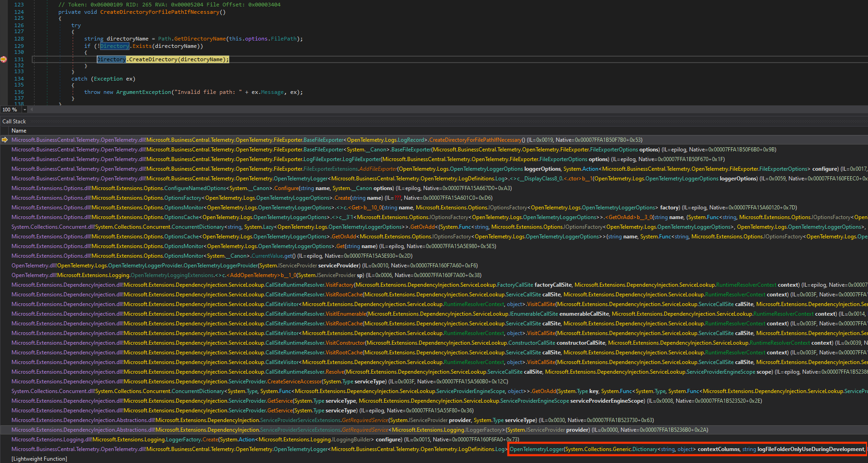This screenshot has height=463, width=868.
Task: Open the 100 % zoom dropdown
Action: tap(14, 110)
